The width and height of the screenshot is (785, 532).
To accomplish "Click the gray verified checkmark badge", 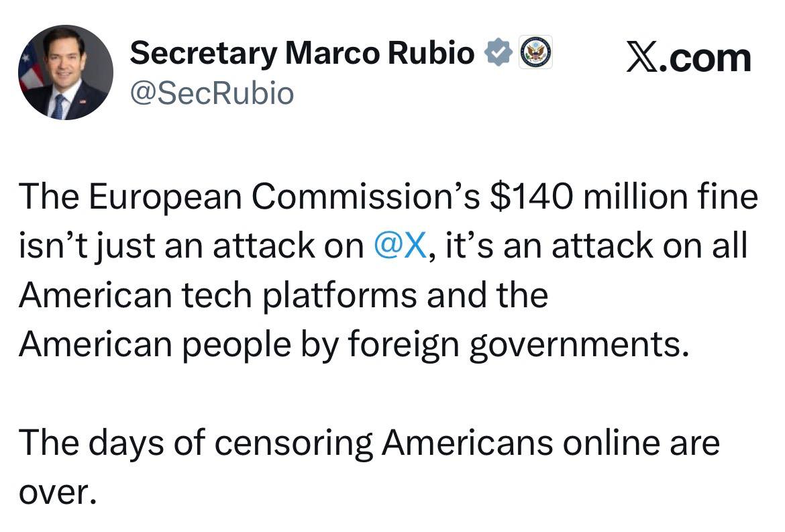I will coord(499,53).
